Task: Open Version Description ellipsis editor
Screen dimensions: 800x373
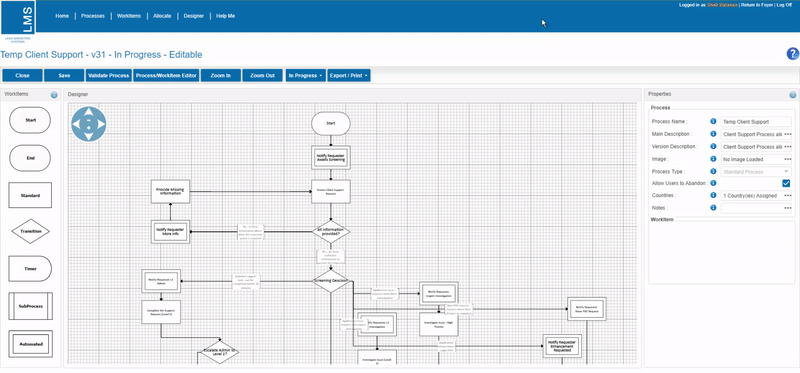Action: tap(787, 146)
